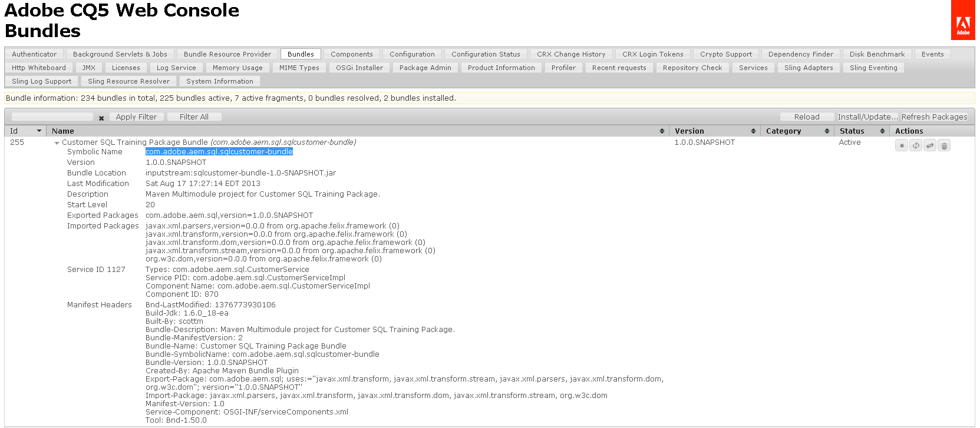Click the update bundle arrows icon

coord(930,145)
